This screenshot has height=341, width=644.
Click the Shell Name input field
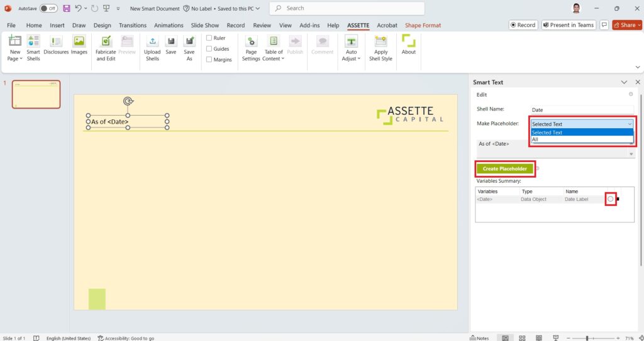582,110
